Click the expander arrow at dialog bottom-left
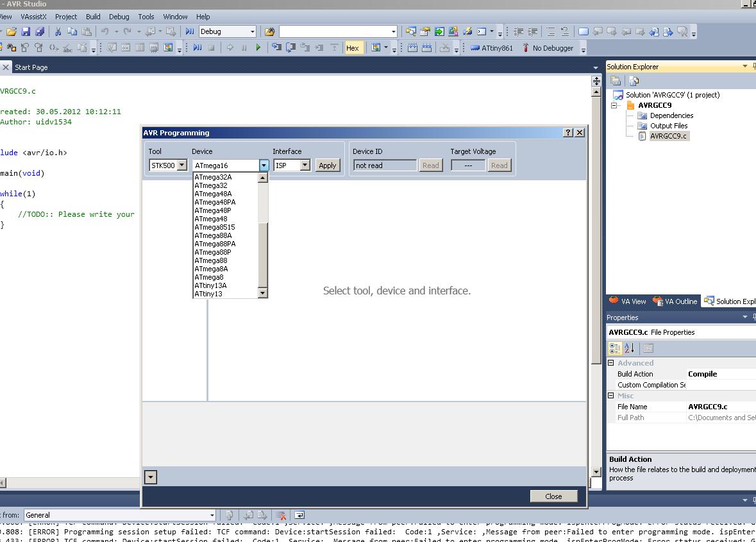This screenshot has height=542, width=756. (x=151, y=477)
